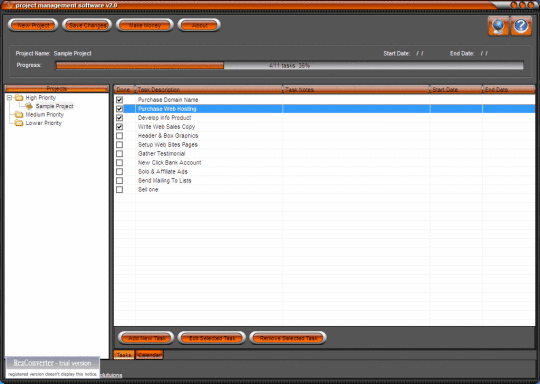Screen dimensions: 540x384
Task: Select the Purchase Web Hosting row
Action: coord(324,109)
